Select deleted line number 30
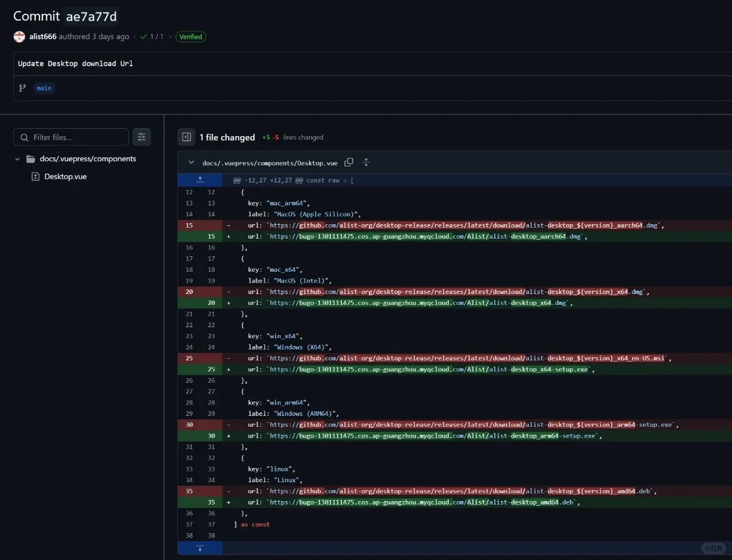 point(189,424)
